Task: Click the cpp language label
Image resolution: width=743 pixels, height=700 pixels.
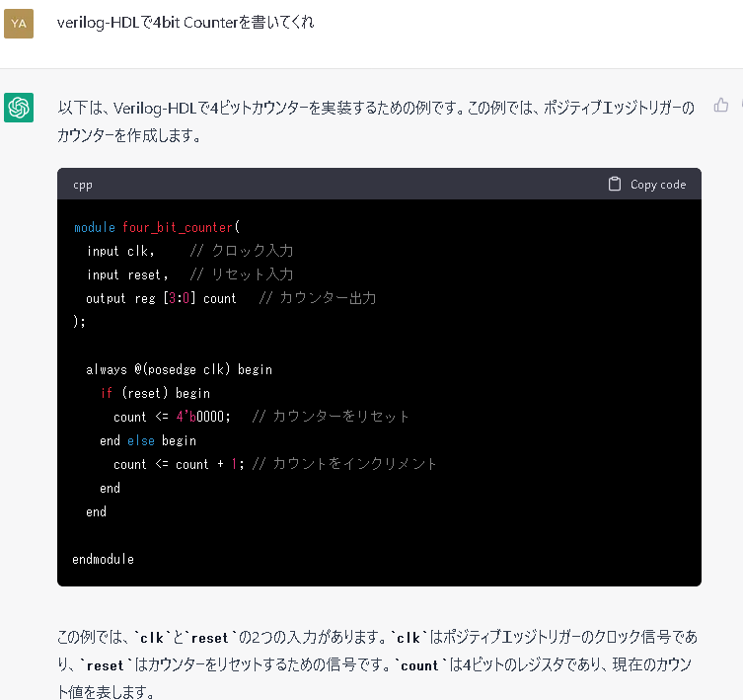Action: point(83,185)
